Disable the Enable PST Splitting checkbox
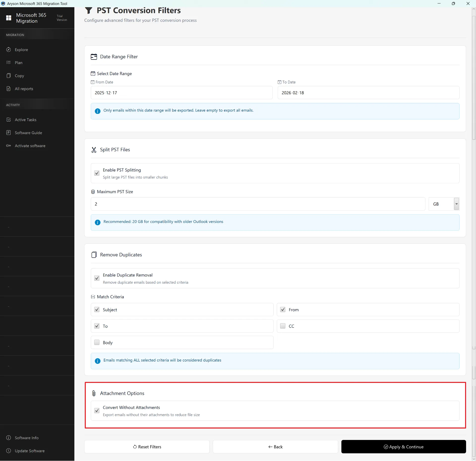This screenshot has height=461, width=476. [96, 173]
